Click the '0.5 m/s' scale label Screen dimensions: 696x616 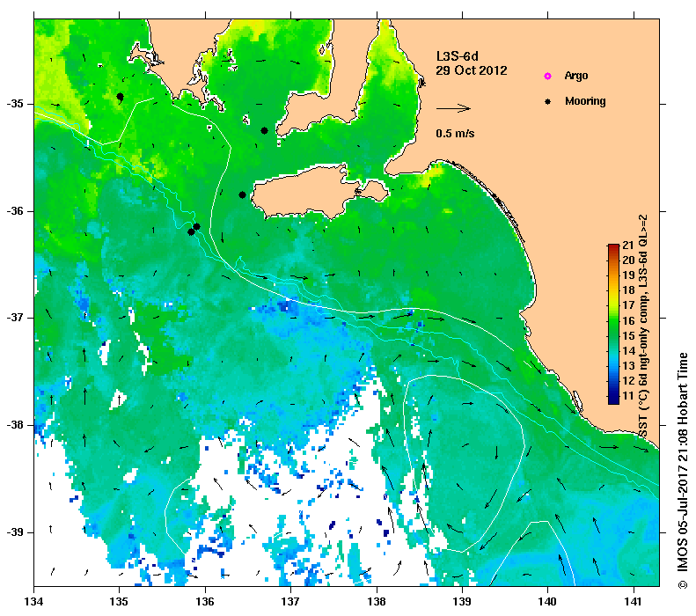[x=455, y=133]
